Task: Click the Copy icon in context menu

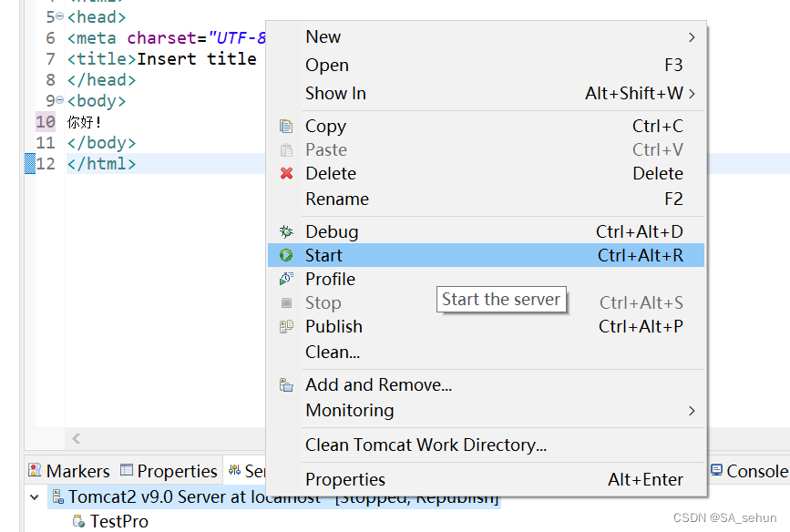Action: coord(286,127)
